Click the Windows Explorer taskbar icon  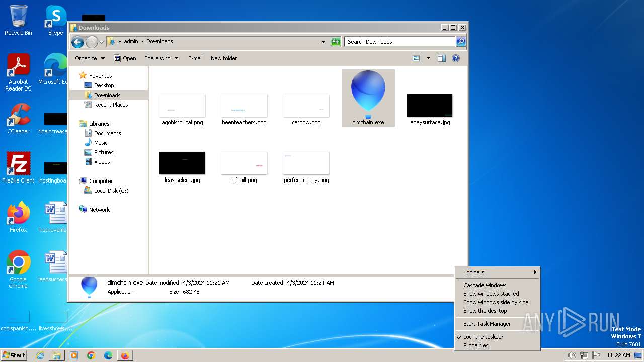pyautogui.click(x=57, y=355)
